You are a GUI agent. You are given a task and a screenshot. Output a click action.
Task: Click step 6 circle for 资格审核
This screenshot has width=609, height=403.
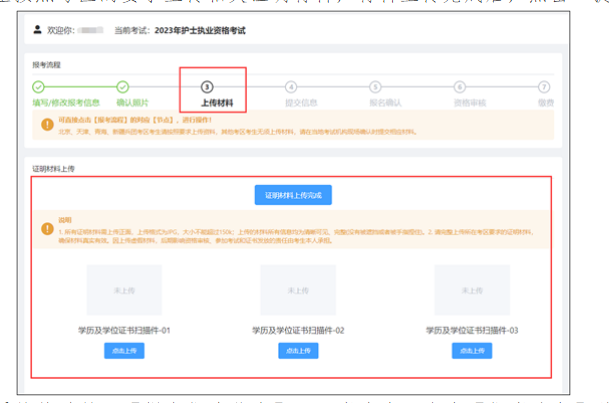point(460,87)
